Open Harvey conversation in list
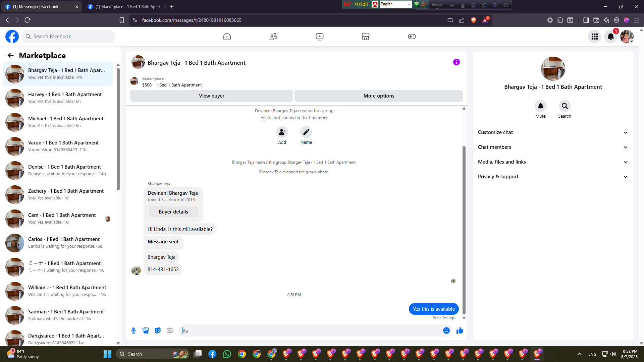This screenshot has height=362, width=644. (x=58, y=98)
